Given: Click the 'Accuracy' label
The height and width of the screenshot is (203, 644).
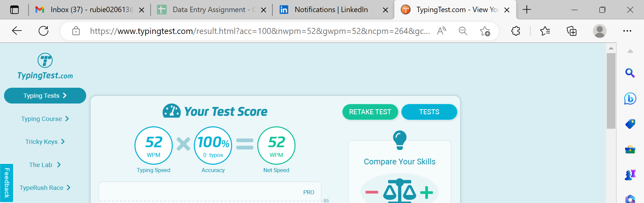Looking at the screenshot, I should point(213,170).
